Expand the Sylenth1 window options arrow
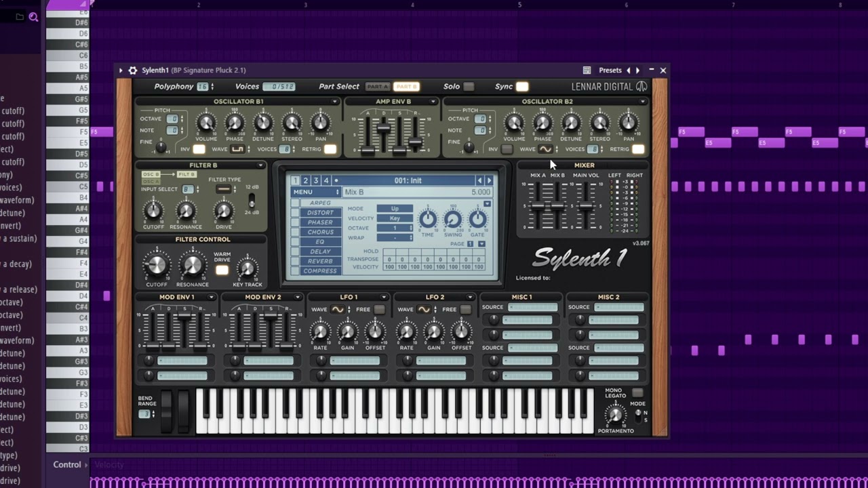The height and width of the screenshot is (488, 868). click(x=121, y=70)
